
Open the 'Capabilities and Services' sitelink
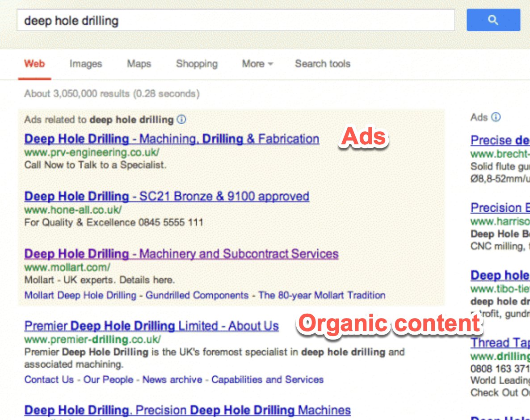point(267,379)
